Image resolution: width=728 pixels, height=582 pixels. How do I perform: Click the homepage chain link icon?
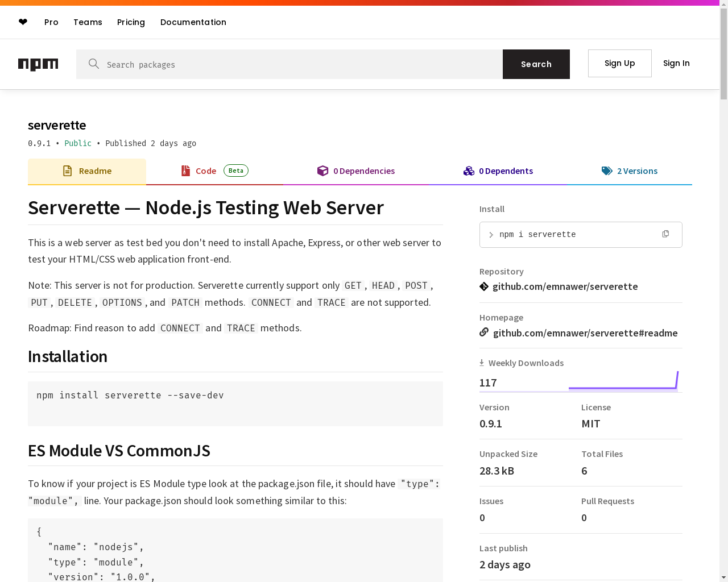pos(484,332)
